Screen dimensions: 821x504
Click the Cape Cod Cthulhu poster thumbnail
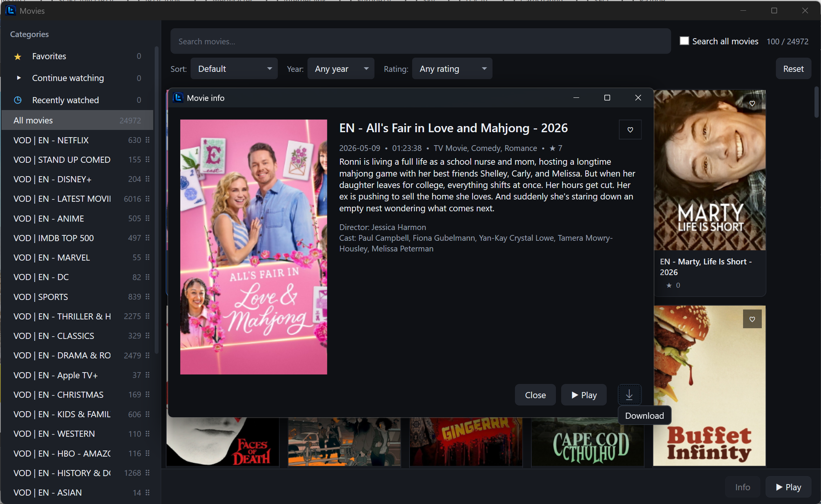pos(588,442)
